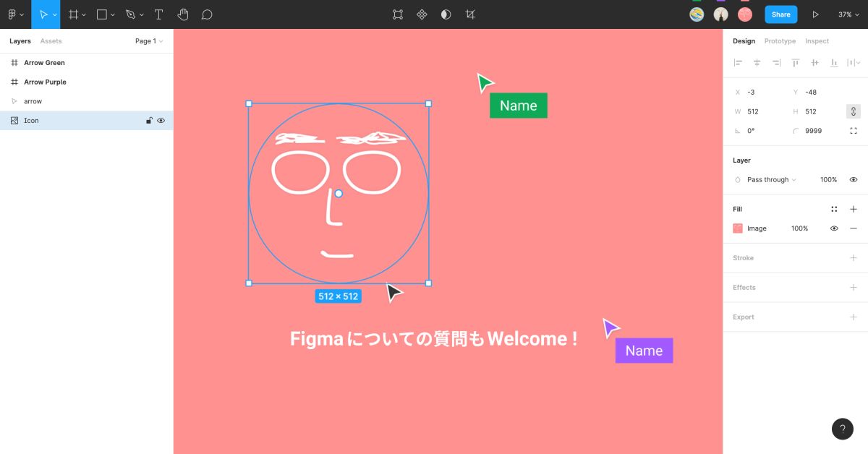Click the blue Share button
Image resolution: width=868 pixels, height=454 pixels.
780,14
